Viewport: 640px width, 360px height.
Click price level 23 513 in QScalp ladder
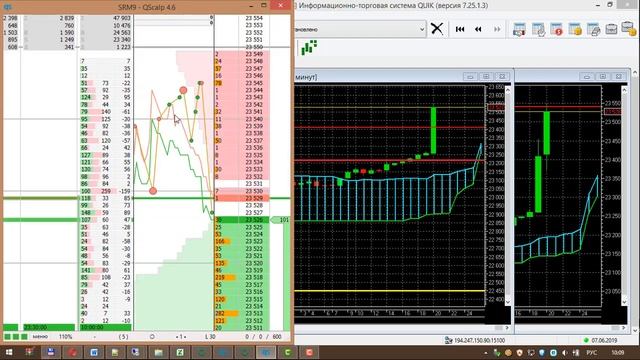[x=254, y=313]
